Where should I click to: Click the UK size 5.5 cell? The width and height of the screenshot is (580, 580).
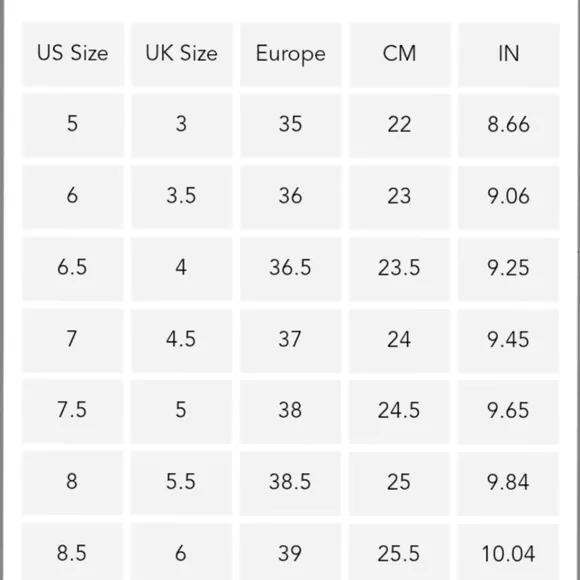(182, 483)
